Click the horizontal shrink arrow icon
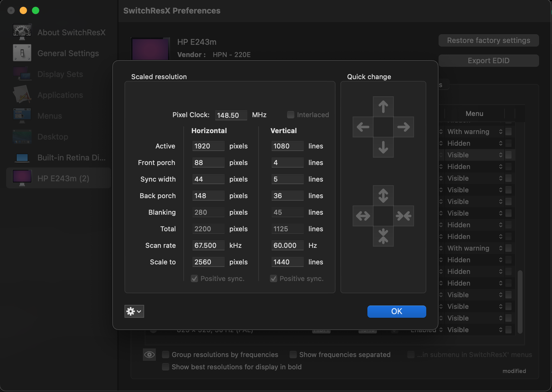 coord(404,216)
